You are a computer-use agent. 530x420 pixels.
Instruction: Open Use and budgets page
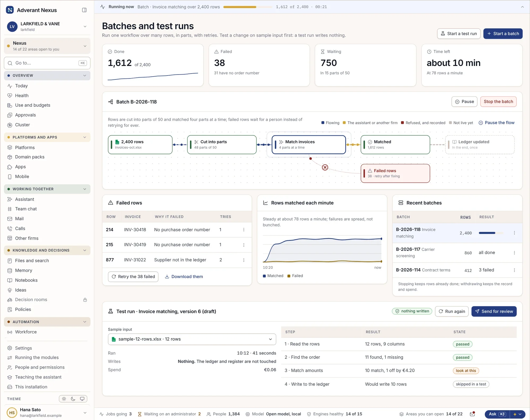point(47,105)
